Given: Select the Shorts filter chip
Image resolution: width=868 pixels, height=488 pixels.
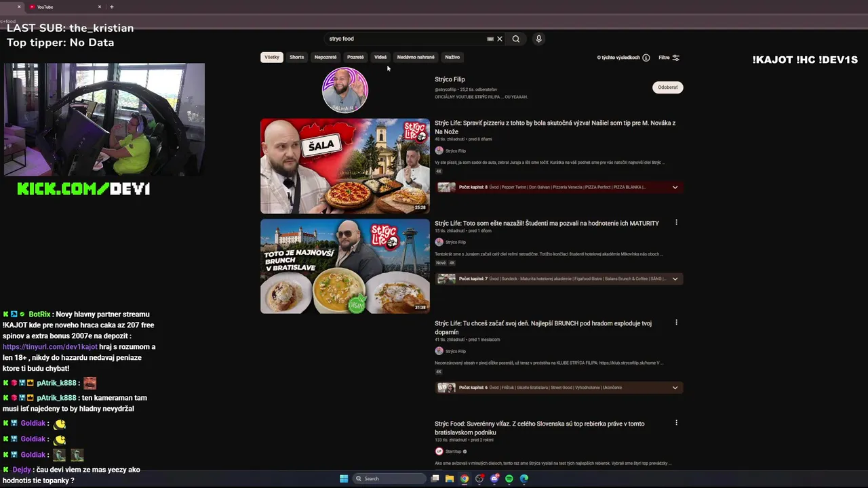Looking at the screenshot, I should pos(297,57).
